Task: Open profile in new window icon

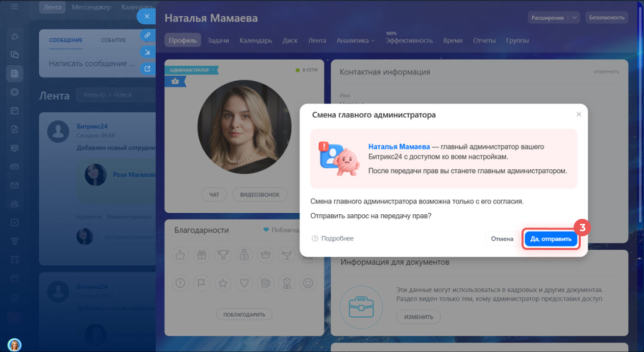Action: [147, 68]
